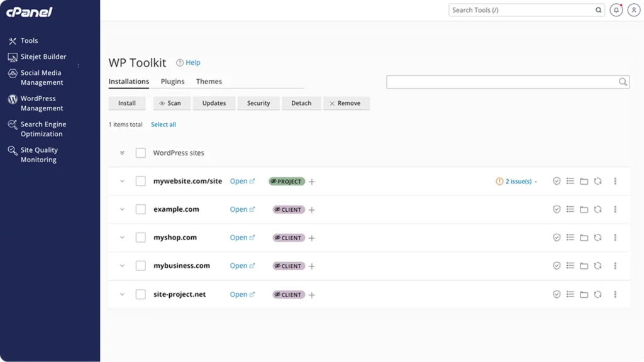Open the three-dot menu for mywebsite.com/site
The height and width of the screenshot is (362, 644).
(615, 181)
